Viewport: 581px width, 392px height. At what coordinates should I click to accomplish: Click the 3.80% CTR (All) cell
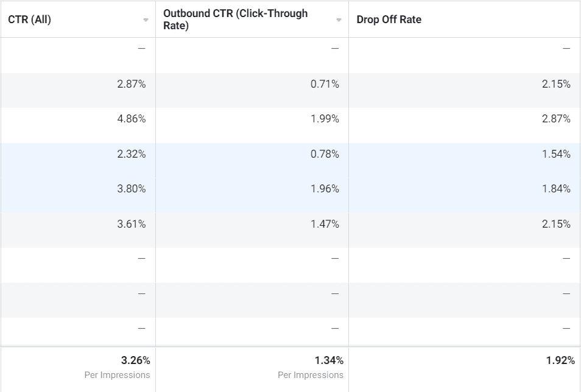[x=132, y=189]
